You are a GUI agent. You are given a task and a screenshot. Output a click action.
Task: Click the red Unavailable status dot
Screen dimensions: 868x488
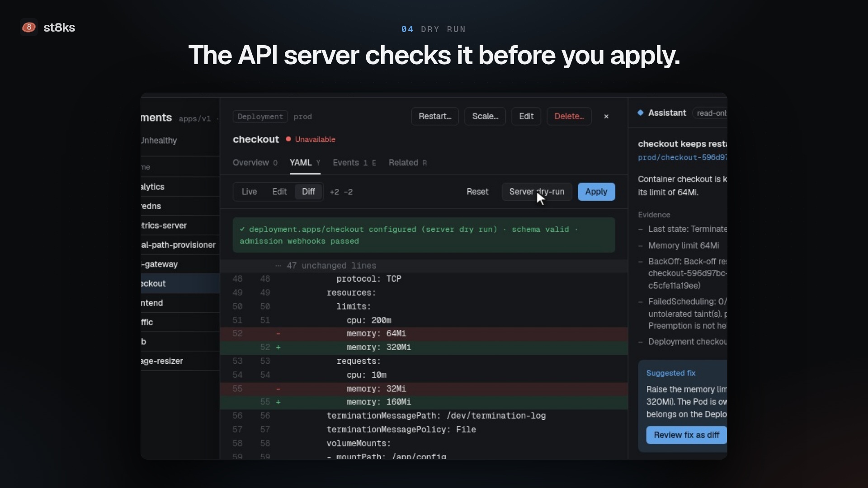point(288,139)
